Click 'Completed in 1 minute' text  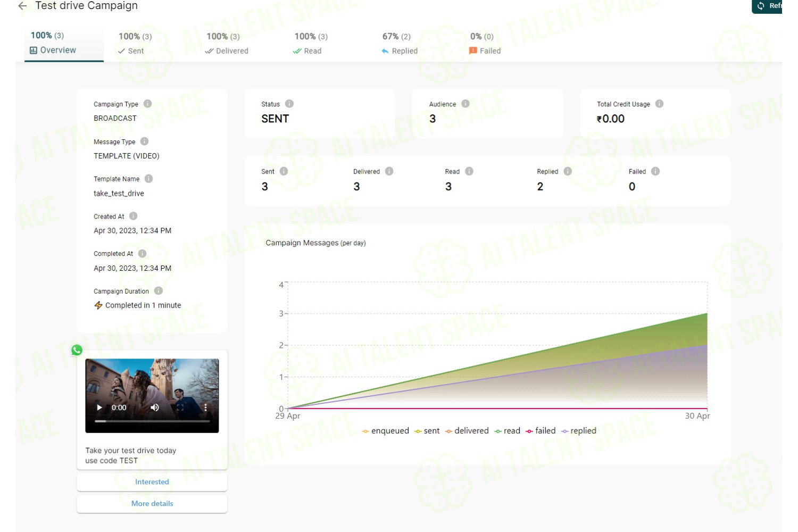click(x=143, y=305)
